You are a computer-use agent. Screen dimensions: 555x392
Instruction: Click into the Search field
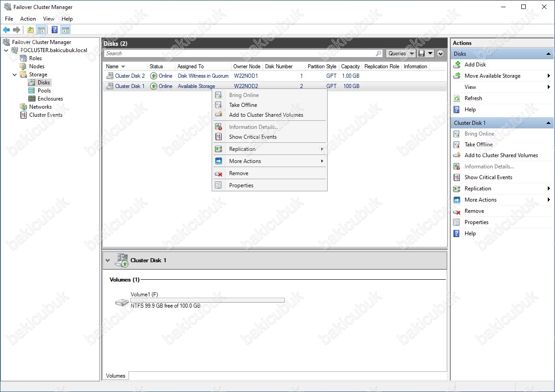(240, 53)
